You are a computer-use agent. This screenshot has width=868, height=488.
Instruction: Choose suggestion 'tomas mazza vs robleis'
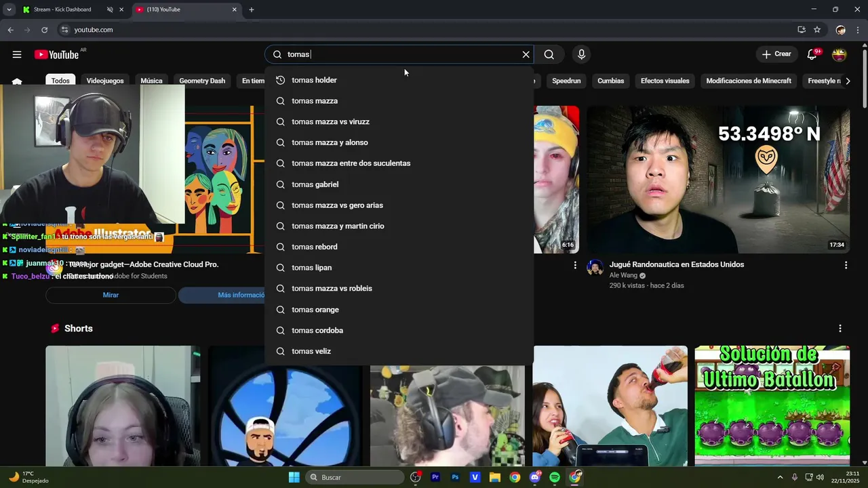399,288
